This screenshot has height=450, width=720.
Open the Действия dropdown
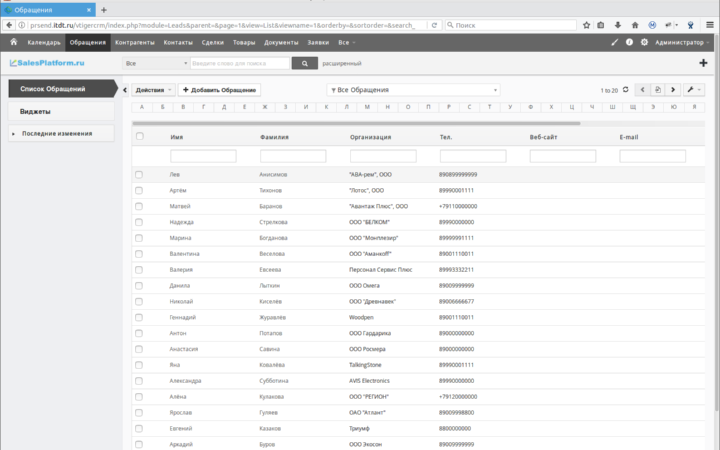click(x=153, y=90)
